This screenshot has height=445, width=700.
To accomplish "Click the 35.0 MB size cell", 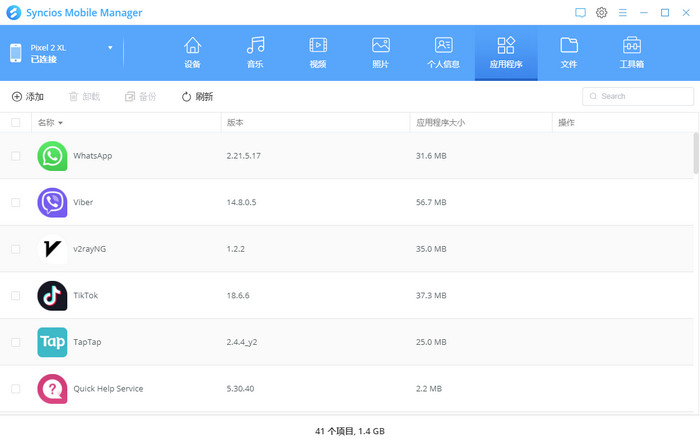I will (x=431, y=249).
